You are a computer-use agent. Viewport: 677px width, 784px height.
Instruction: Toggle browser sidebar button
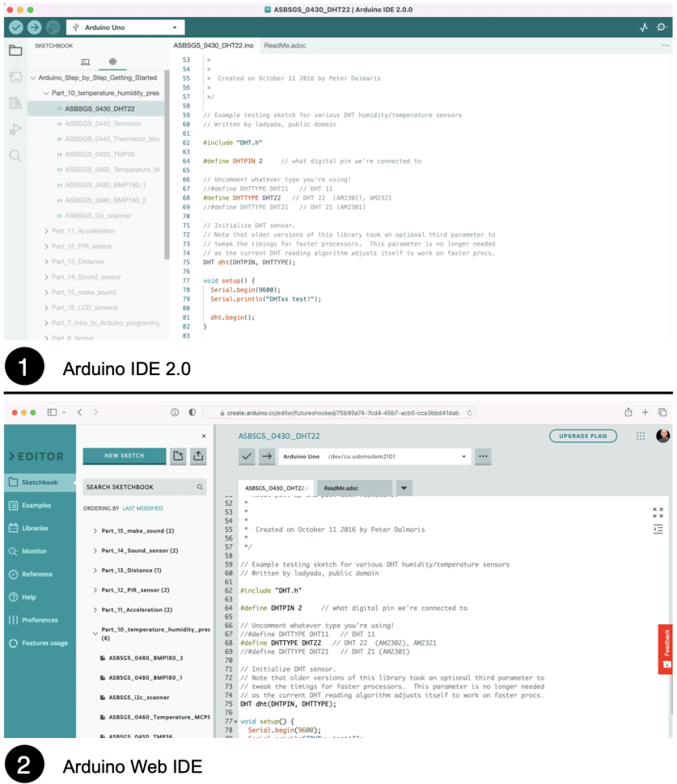pyautogui.click(x=52, y=413)
